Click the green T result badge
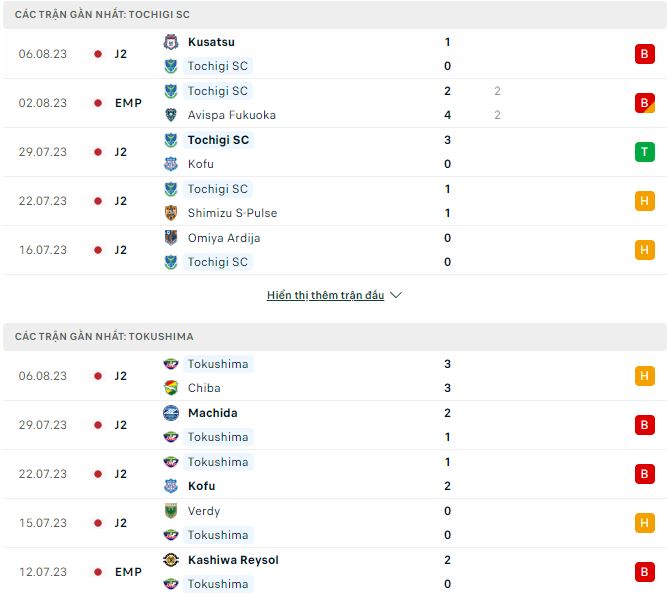 (x=644, y=152)
